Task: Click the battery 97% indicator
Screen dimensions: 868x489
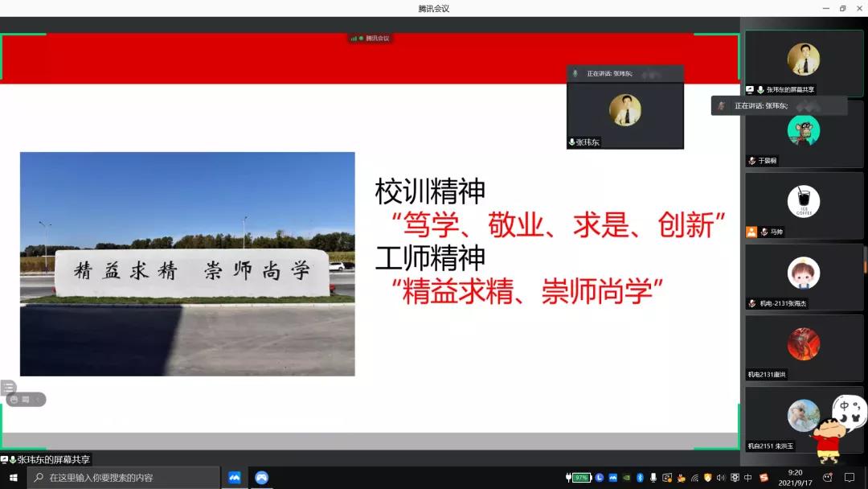Action: 580,478
